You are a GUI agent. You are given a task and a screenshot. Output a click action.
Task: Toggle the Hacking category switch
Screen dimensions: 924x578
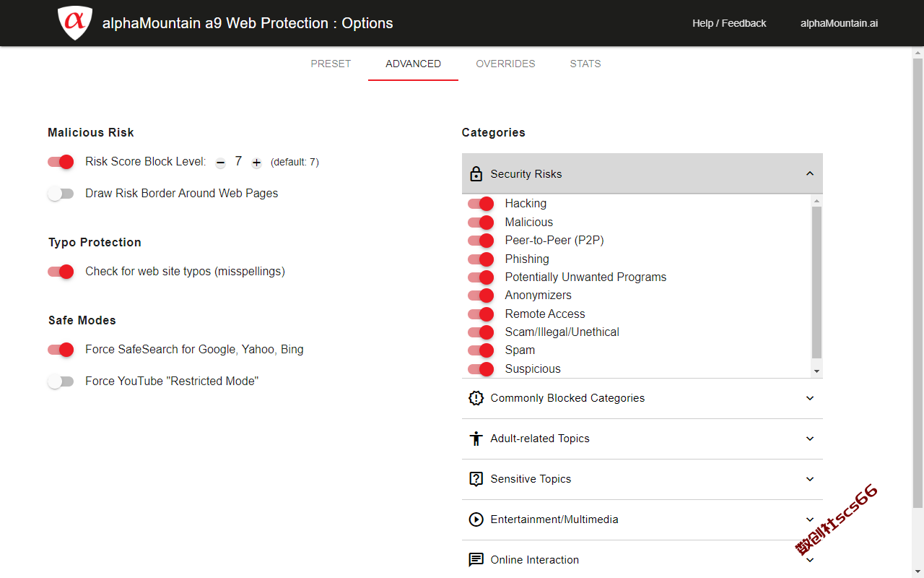(x=481, y=204)
